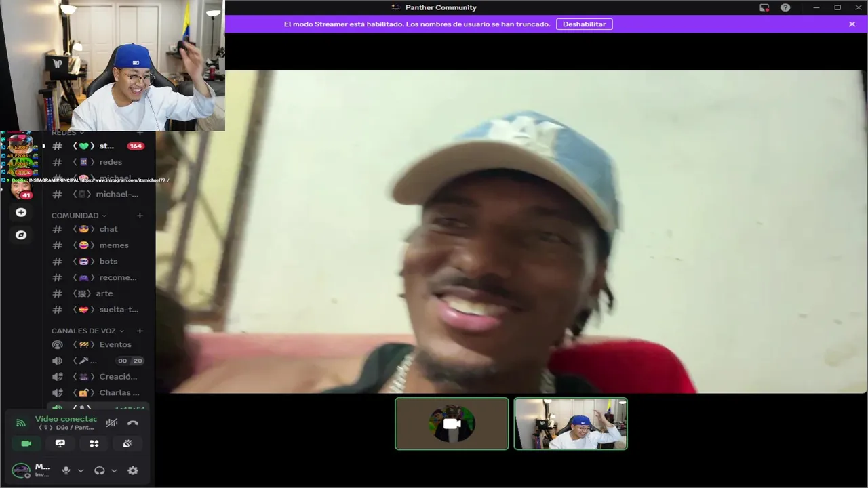Toggle the camera button in voice panel

coord(26,443)
